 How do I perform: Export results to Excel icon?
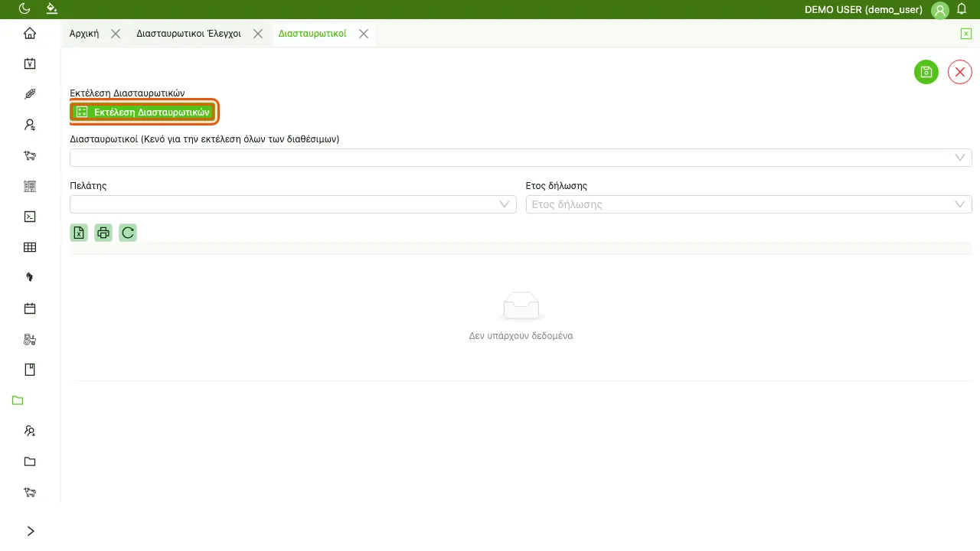(79, 233)
